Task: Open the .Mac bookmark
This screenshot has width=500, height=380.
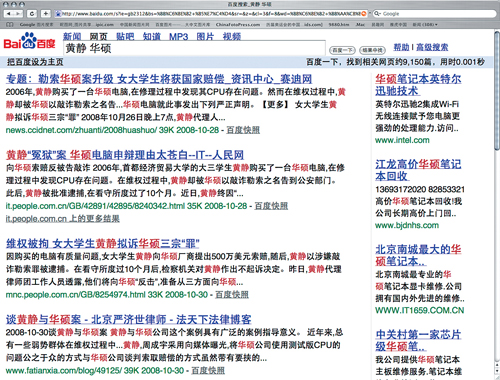Action: point(360,24)
